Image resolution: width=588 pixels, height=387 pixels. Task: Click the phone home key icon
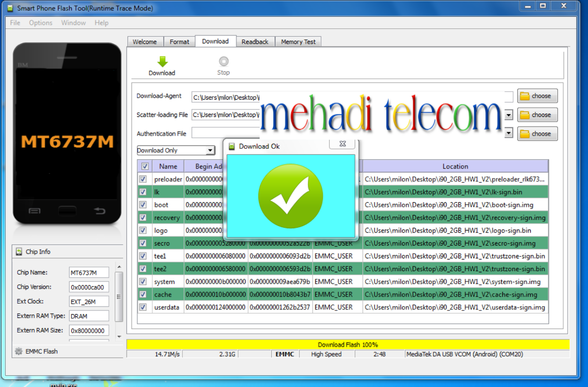tap(67, 211)
